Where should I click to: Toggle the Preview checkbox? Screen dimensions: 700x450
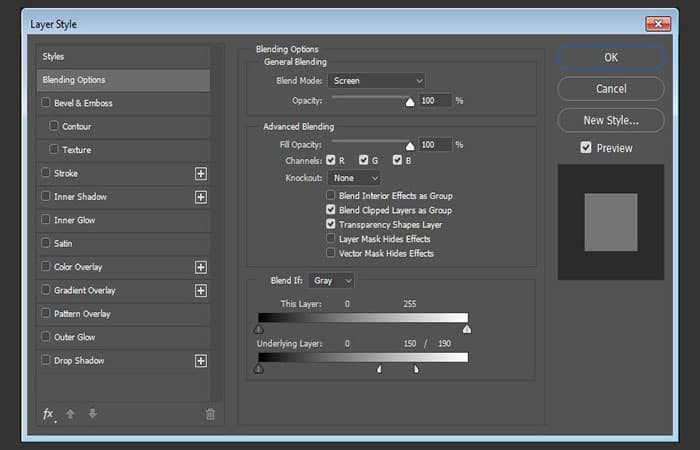point(586,147)
